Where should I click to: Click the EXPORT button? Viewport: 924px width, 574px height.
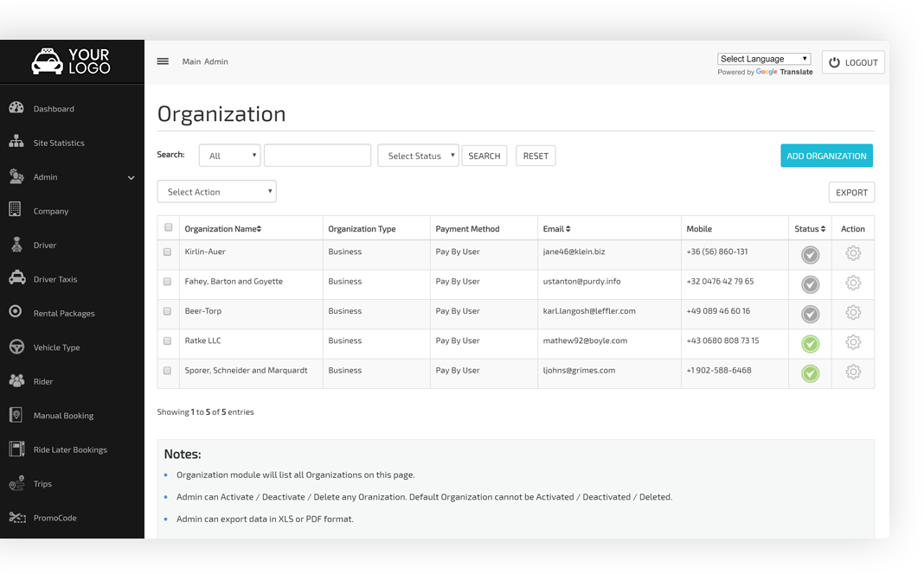point(851,192)
